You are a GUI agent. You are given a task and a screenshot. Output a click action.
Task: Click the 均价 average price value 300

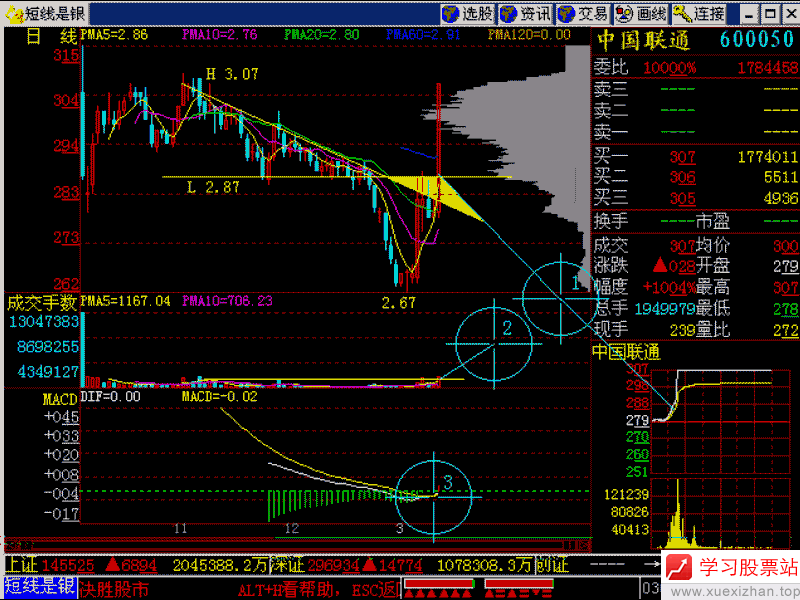pos(786,246)
